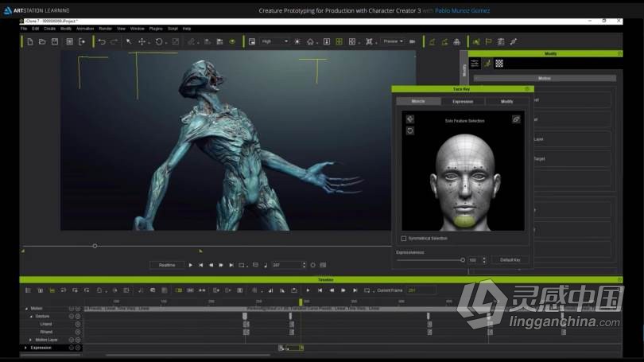The height and width of the screenshot is (362, 644).
Task: Jump to end frame in viewport playback bar
Action: click(x=231, y=265)
